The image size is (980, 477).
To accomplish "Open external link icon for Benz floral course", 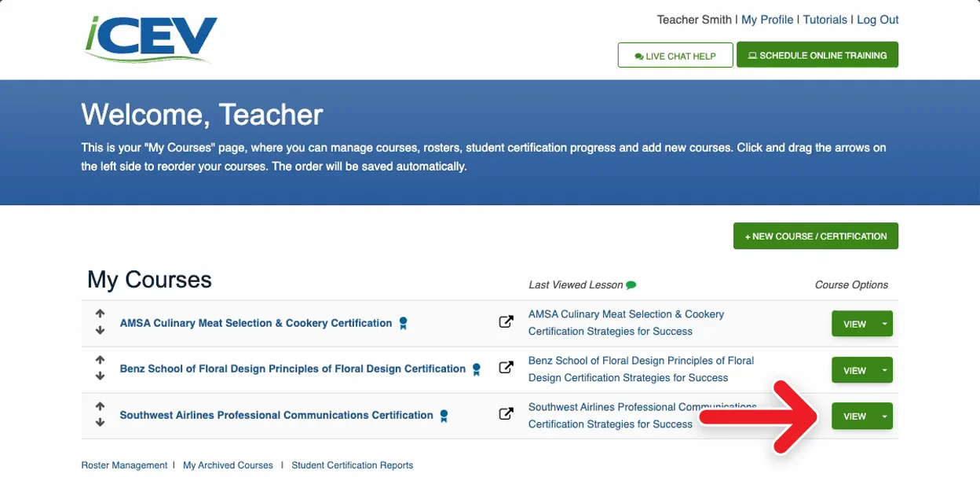I will pos(506,367).
